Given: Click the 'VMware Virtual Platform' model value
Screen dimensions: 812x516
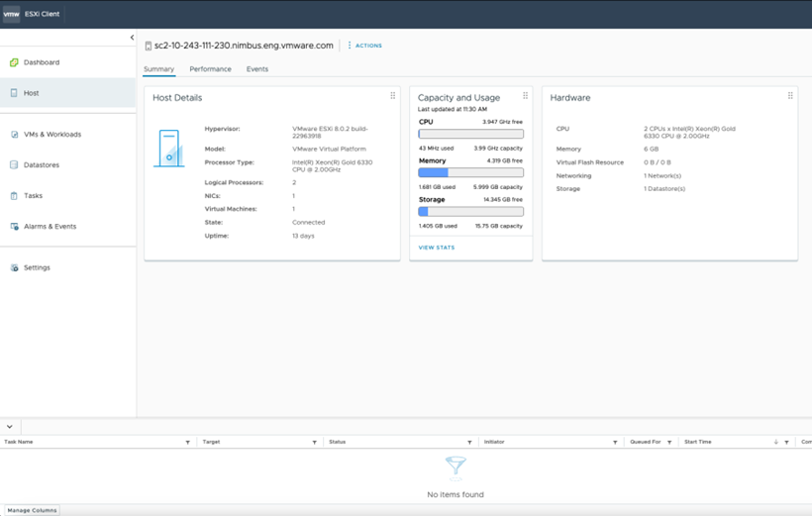Looking at the screenshot, I should point(329,149).
